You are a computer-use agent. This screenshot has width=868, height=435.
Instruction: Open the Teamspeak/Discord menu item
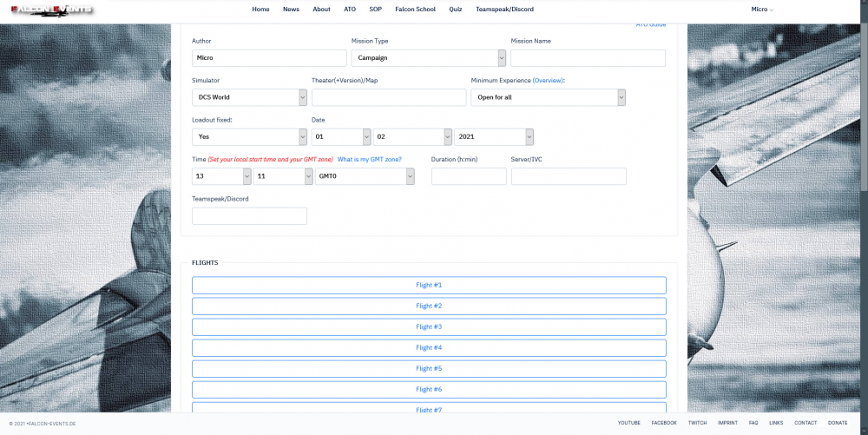[x=504, y=9]
